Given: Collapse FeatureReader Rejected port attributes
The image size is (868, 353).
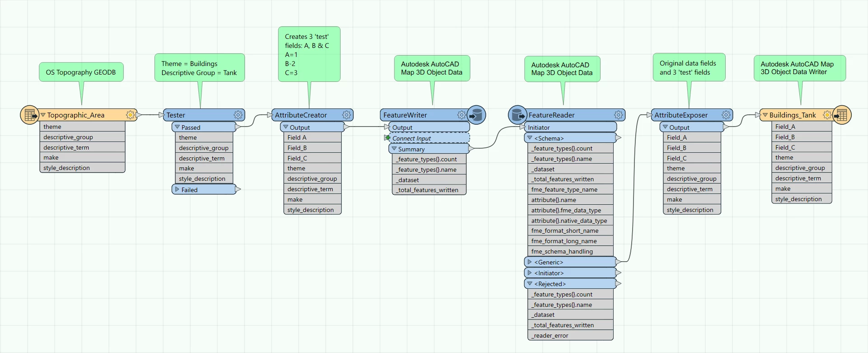Looking at the screenshot, I should (x=530, y=283).
